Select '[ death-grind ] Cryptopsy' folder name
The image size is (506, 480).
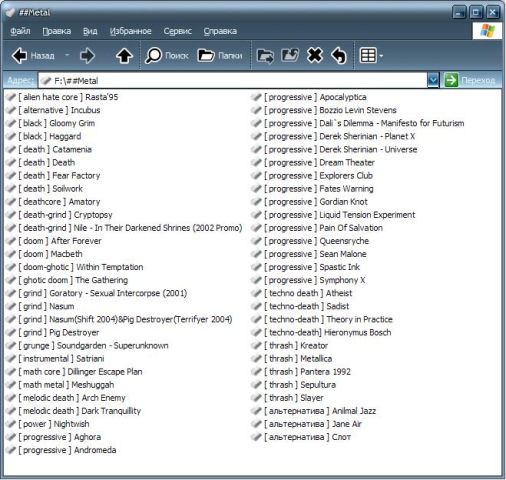[x=65, y=215]
